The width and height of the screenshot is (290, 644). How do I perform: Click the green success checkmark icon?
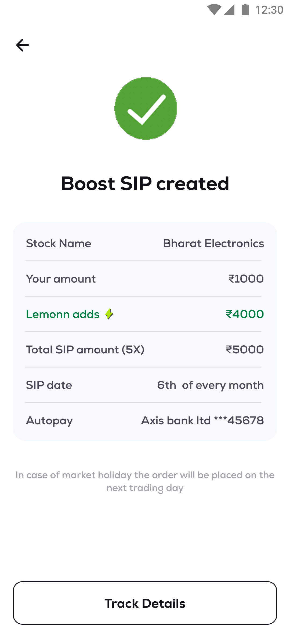point(146,108)
